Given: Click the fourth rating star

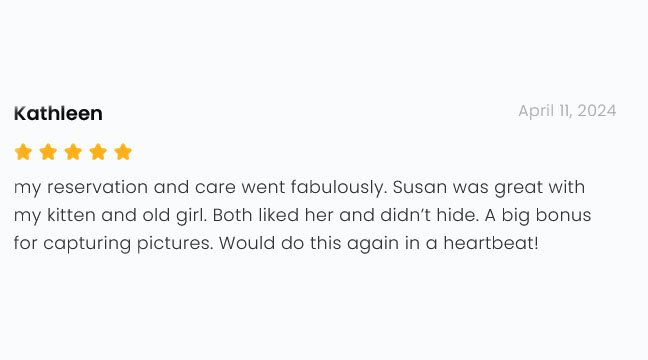Looking at the screenshot, I should (98, 152).
